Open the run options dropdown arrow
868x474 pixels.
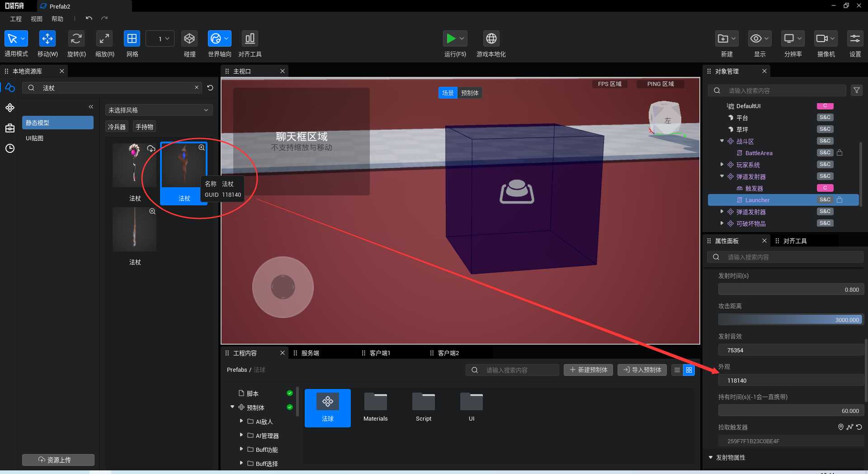462,38
